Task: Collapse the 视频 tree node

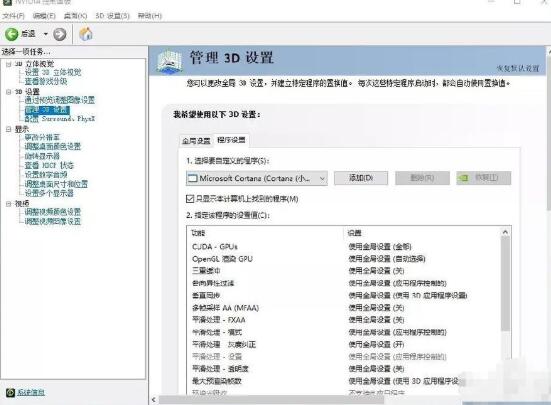Action: click(x=8, y=204)
